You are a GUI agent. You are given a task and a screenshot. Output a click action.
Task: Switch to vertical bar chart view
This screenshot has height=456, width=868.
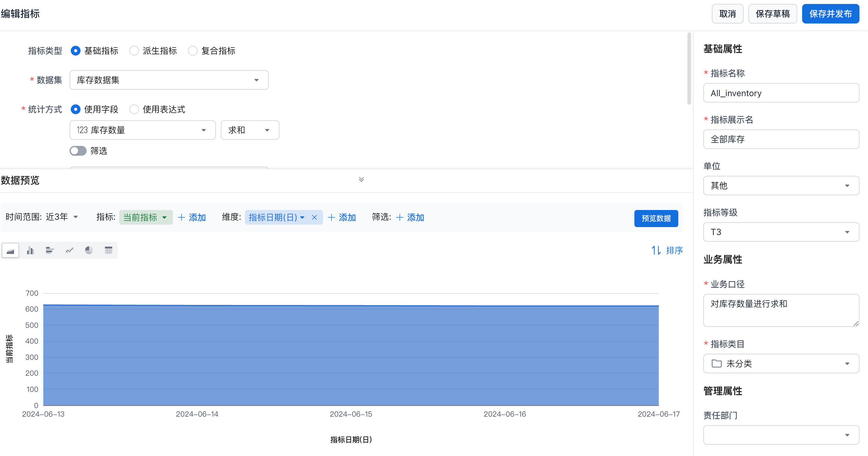click(30, 250)
